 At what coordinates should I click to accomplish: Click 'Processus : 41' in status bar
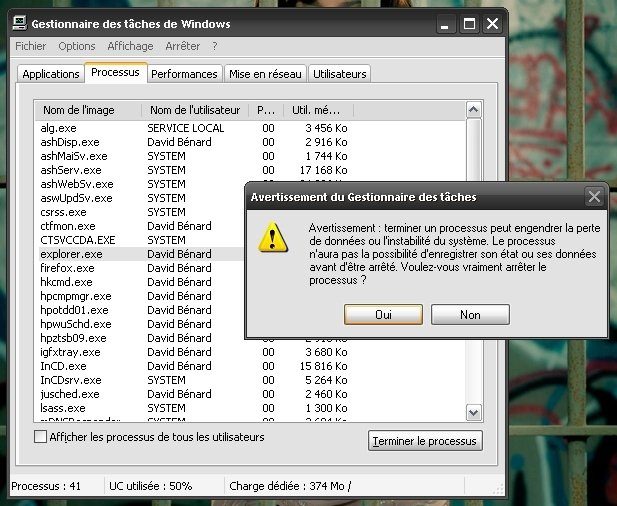coord(46,486)
